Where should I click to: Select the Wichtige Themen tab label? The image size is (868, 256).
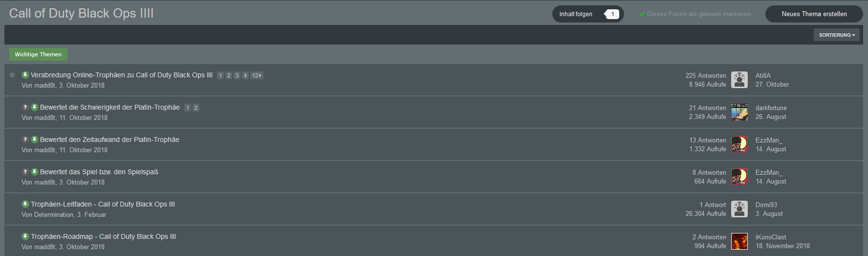38,54
